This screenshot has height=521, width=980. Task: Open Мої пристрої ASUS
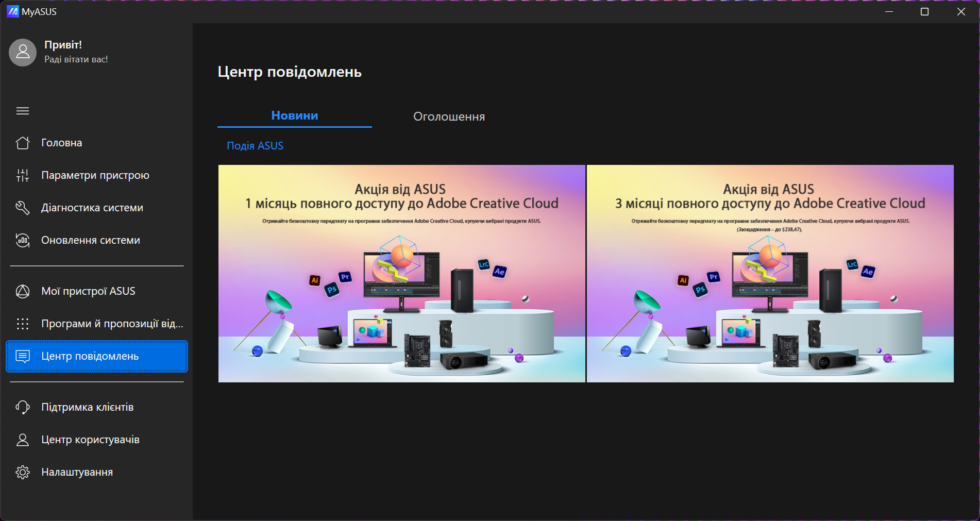97,291
